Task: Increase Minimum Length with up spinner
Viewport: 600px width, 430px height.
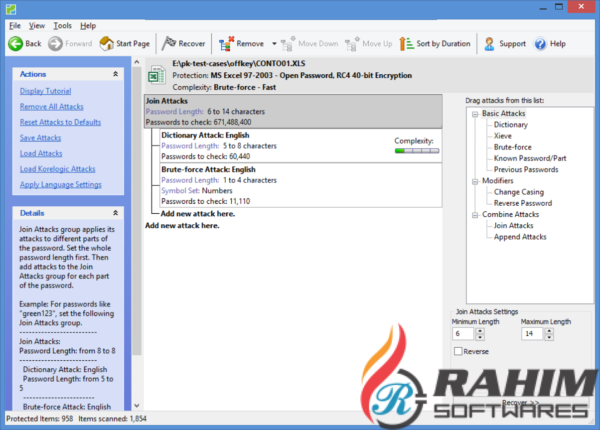Action: pyautogui.click(x=480, y=331)
